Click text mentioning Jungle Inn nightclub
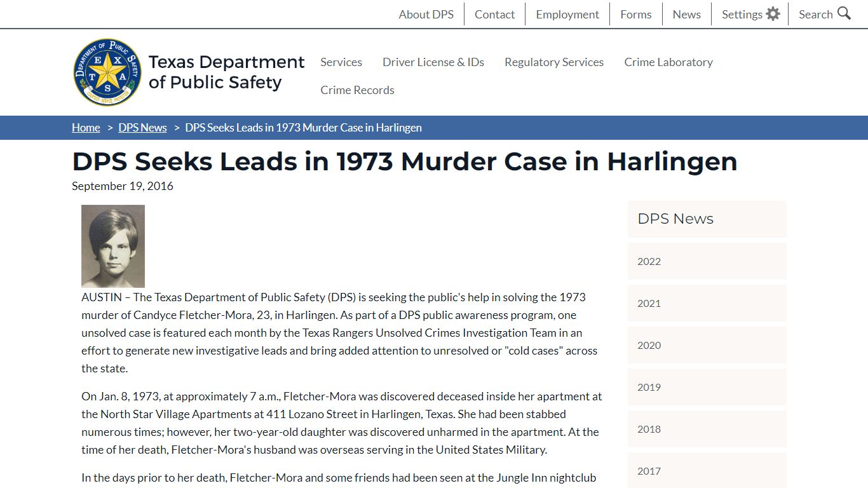868x488 pixels. 339,477
